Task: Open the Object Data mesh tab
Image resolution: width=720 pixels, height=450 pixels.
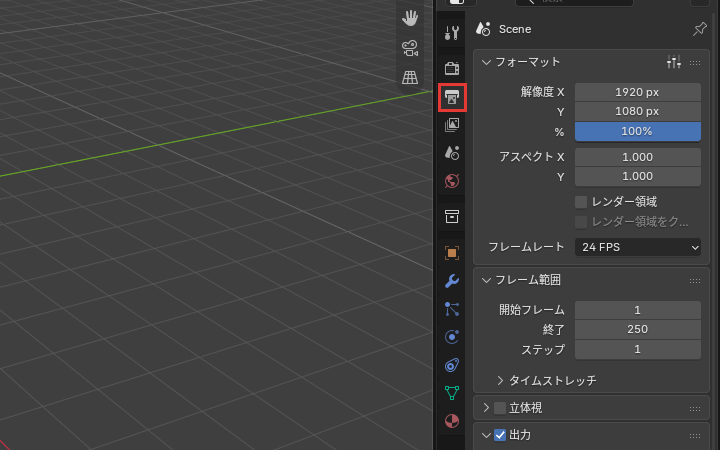Action: click(x=452, y=393)
